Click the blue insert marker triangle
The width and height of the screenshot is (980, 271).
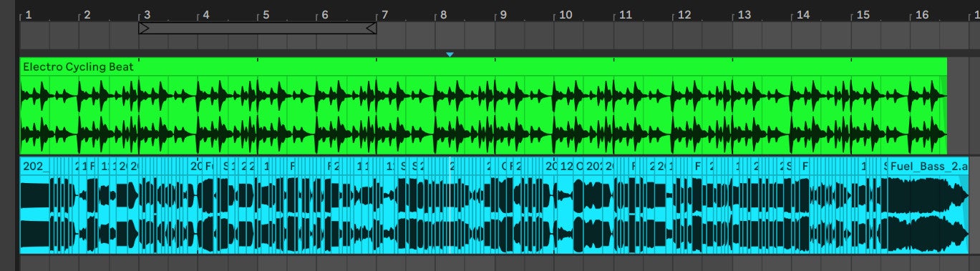[x=450, y=54]
